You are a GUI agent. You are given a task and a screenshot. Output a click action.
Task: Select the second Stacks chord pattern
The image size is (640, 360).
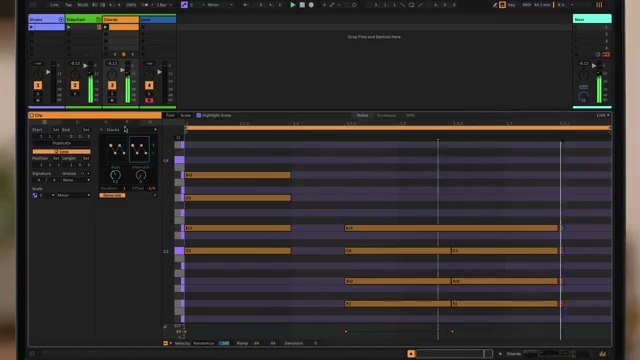[139, 149]
